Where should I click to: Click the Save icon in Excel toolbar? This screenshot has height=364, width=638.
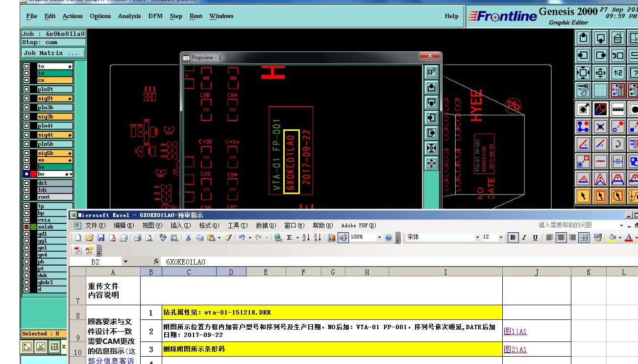pyautogui.click(x=101, y=238)
